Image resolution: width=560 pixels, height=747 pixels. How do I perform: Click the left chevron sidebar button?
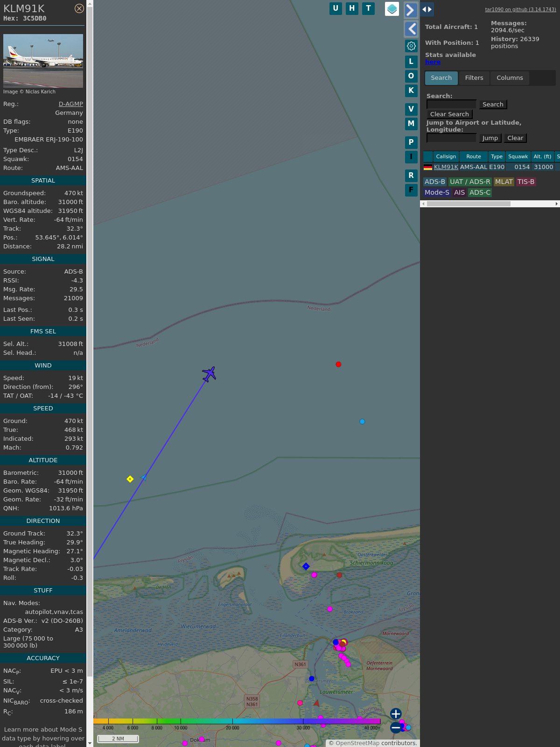[x=411, y=29]
